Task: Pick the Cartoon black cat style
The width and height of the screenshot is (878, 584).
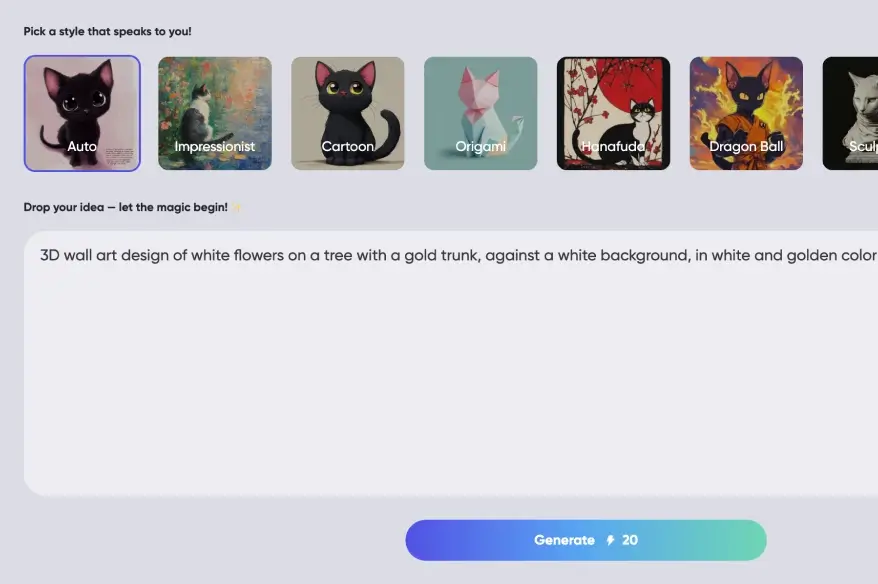Action: (348, 113)
